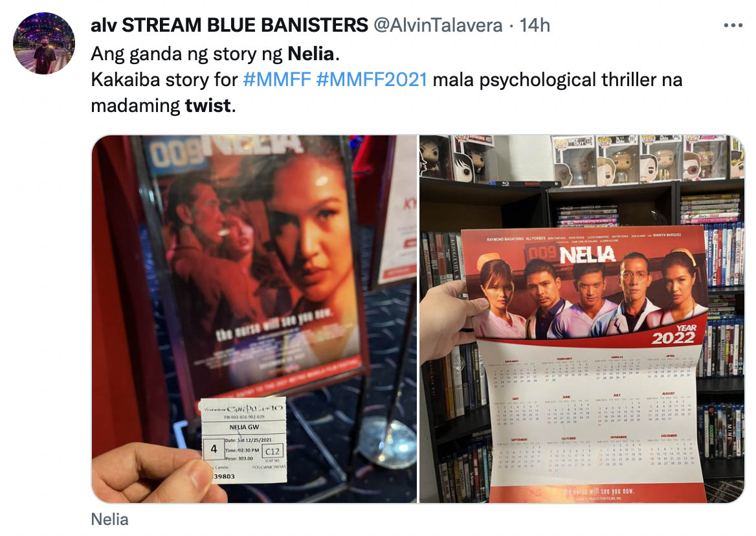Click the Funko Pop shelf in right photo

tap(646, 160)
